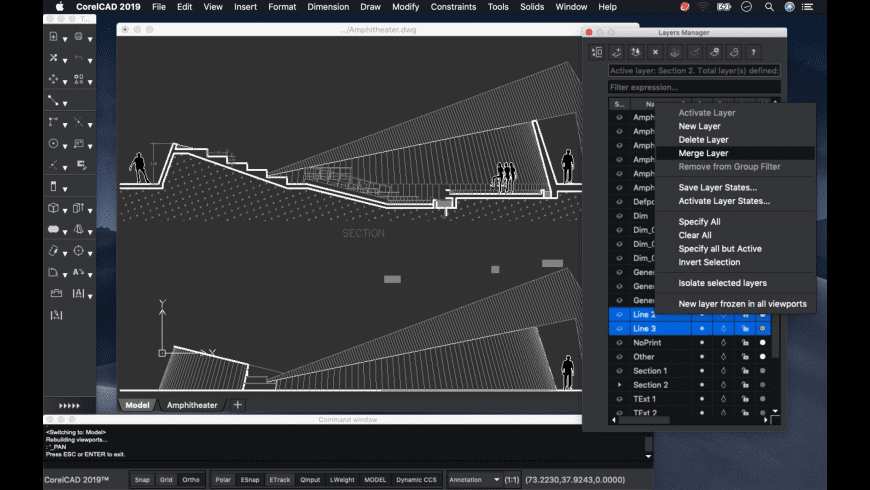Toggle Ortho mode in status bar
The height and width of the screenshot is (490, 870).
(191, 480)
